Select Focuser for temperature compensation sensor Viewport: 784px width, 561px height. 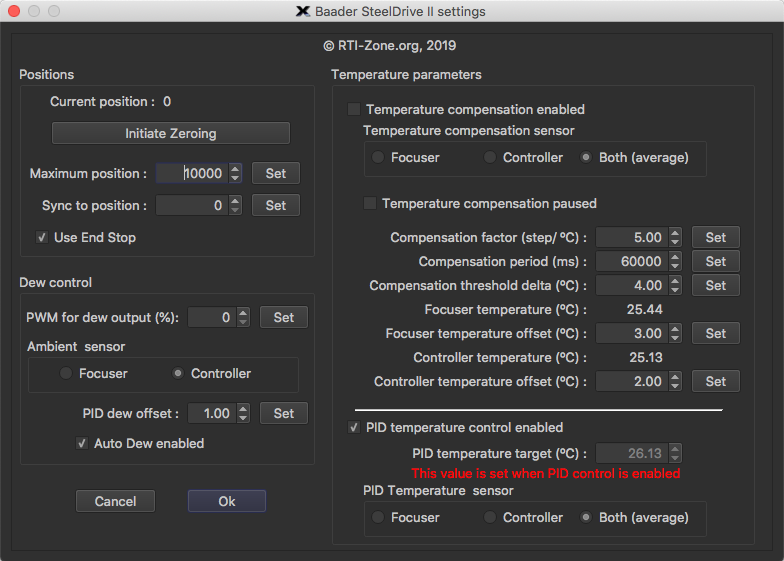378,158
